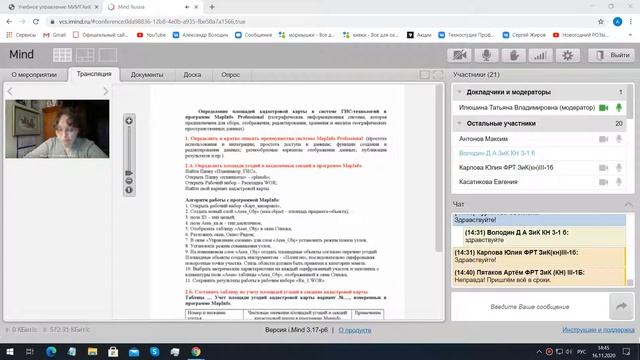
Task: Reset document zoom with bottom round button
Action: 129,190
